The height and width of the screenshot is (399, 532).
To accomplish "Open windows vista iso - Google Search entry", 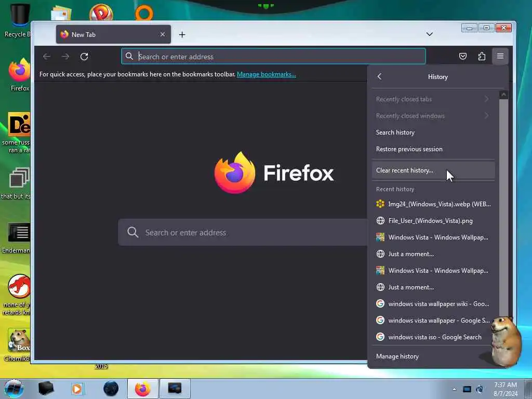I will 433,337.
